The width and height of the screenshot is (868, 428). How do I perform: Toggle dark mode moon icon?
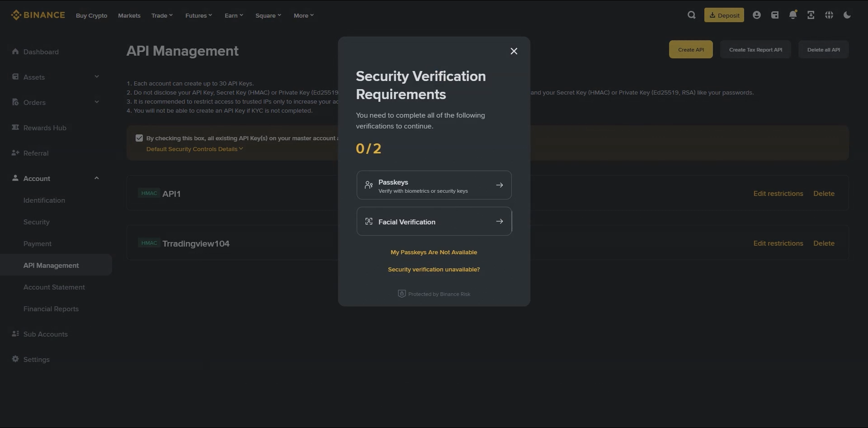847,15
